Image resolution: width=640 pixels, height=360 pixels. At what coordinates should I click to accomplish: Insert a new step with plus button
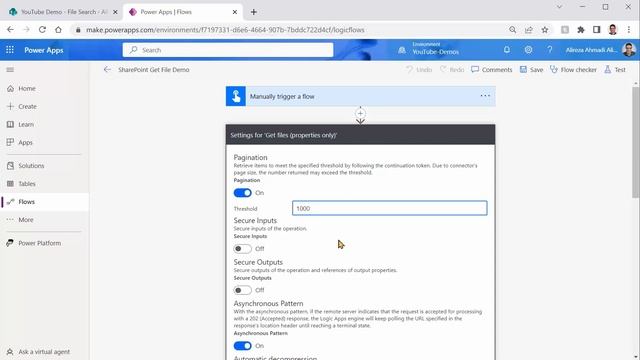click(x=360, y=113)
